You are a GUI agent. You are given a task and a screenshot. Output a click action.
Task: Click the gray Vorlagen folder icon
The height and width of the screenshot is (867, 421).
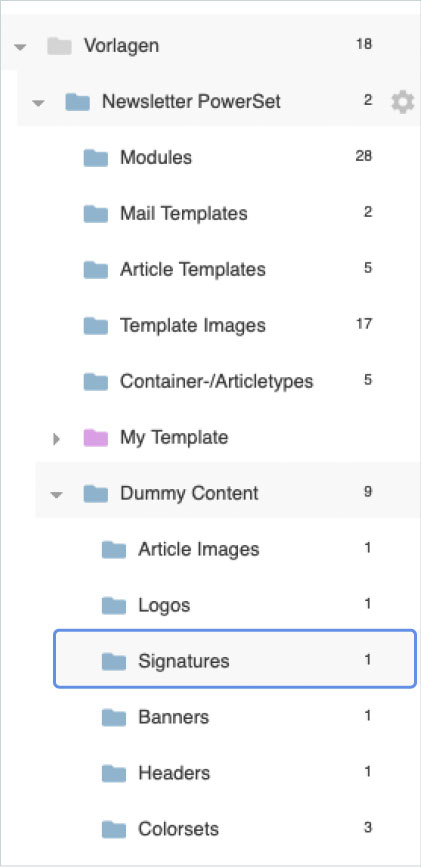coord(59,45)
